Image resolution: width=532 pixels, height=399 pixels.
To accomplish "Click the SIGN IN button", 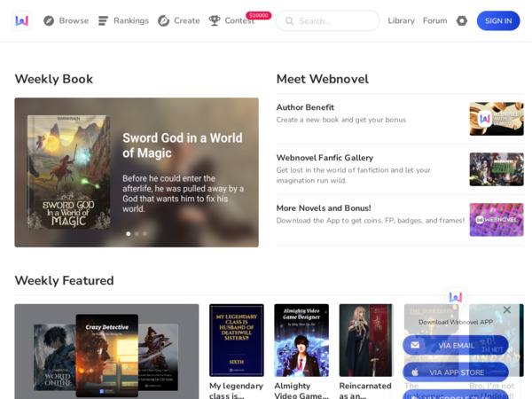I will tap(498, 20).
